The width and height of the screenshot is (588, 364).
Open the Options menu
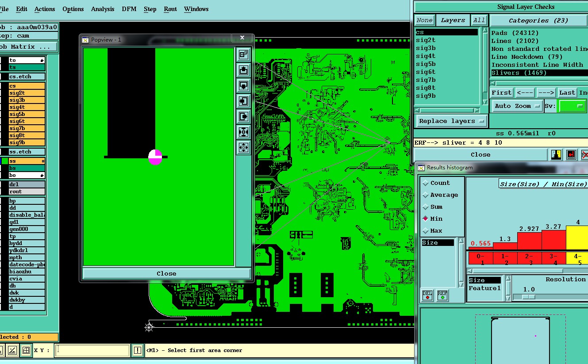click(73, 9)
